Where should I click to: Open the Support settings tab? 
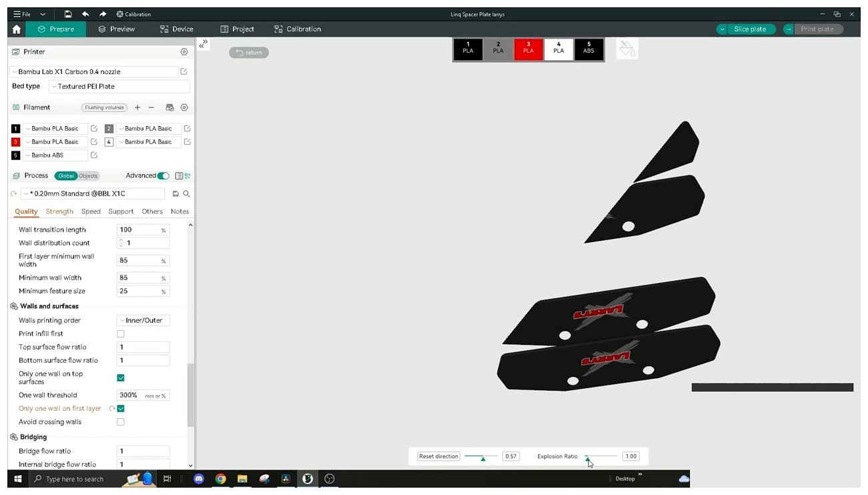121,211
